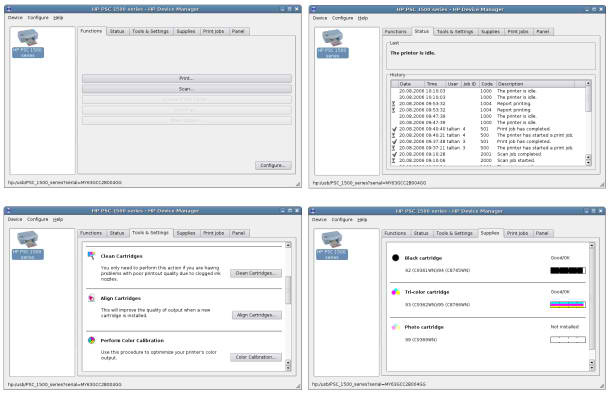Open Help menu in the Tools & Settings window

(58, 219)
